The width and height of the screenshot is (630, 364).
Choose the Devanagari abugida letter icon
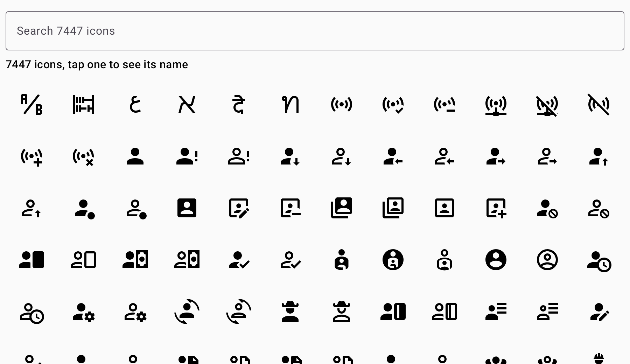[238, 104]
